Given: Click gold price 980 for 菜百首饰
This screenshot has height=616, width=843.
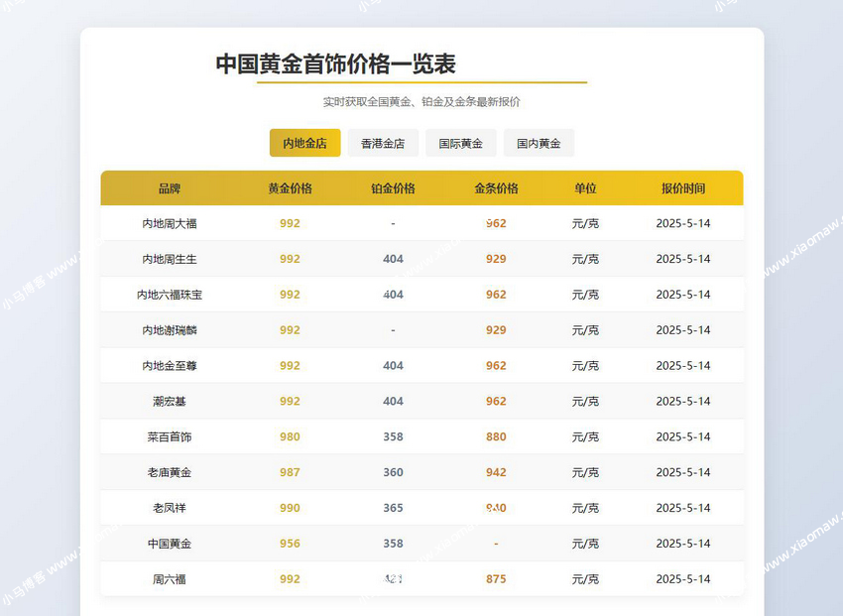Looking at the screenshot, I should pos(290,437).
